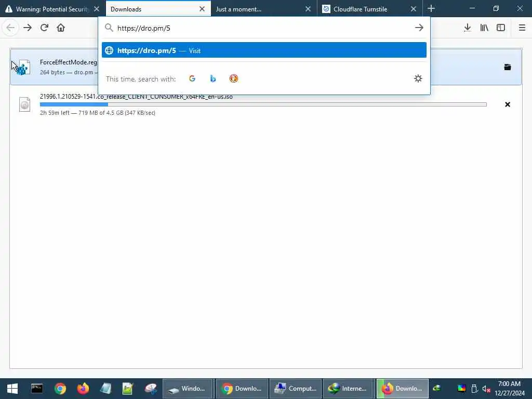Open the Chrome Downlo... taskbar window
The image size is (532, 399).
[x=242, y=389]
